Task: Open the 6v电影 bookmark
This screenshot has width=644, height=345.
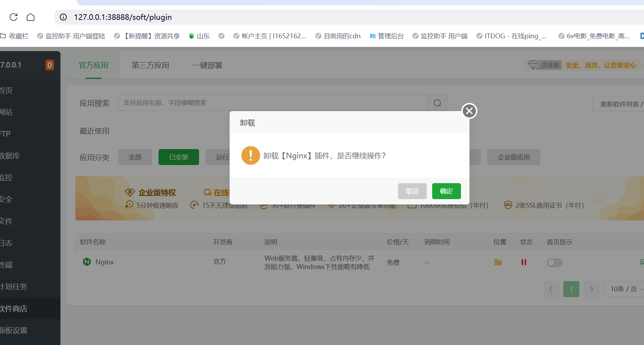Action: (594, 36)
